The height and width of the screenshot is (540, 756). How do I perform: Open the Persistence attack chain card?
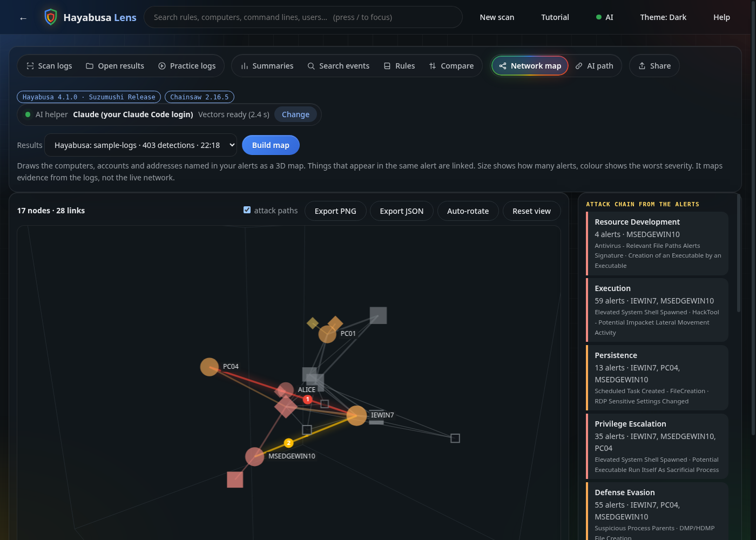[x=657, y=377]
